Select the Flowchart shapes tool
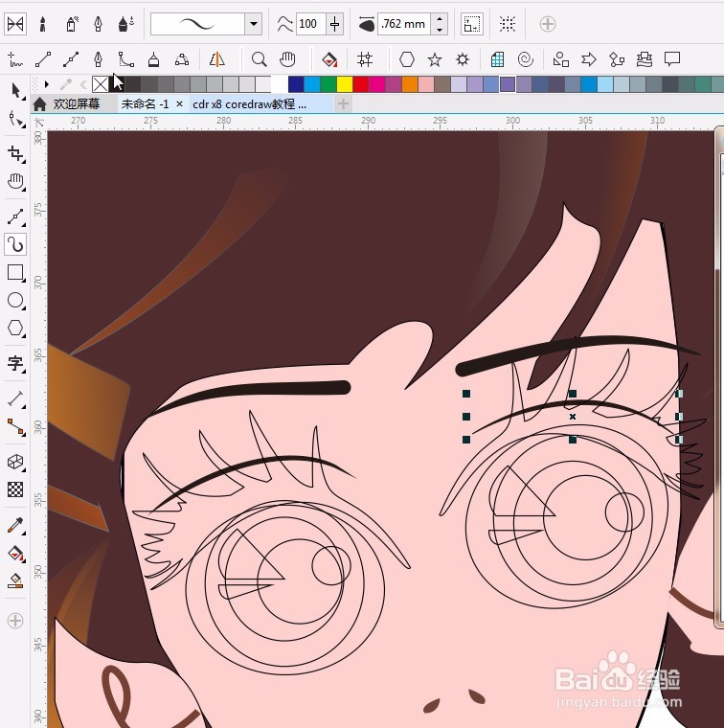This screenshot has height=728, width=724. click(617, 59)
